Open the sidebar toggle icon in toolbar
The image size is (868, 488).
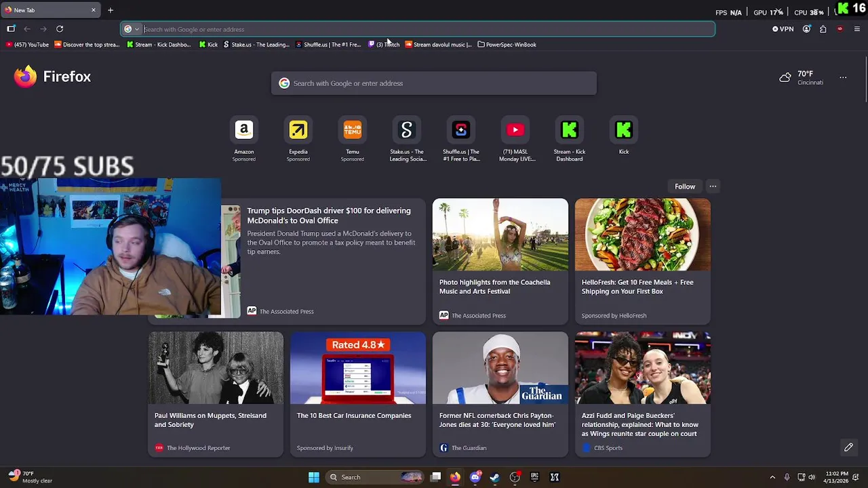(11, 29)
